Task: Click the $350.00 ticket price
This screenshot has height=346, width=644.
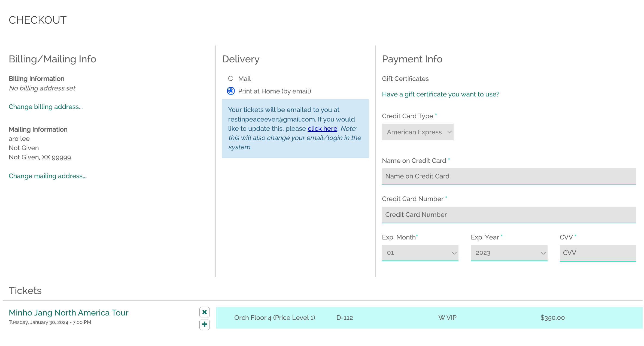Action: [552, 318]
